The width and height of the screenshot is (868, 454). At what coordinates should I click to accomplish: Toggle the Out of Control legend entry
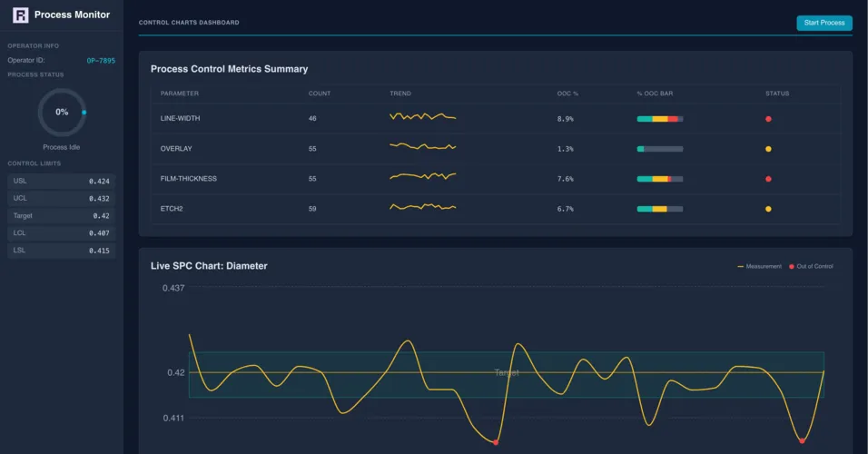[x=811, y=266]
